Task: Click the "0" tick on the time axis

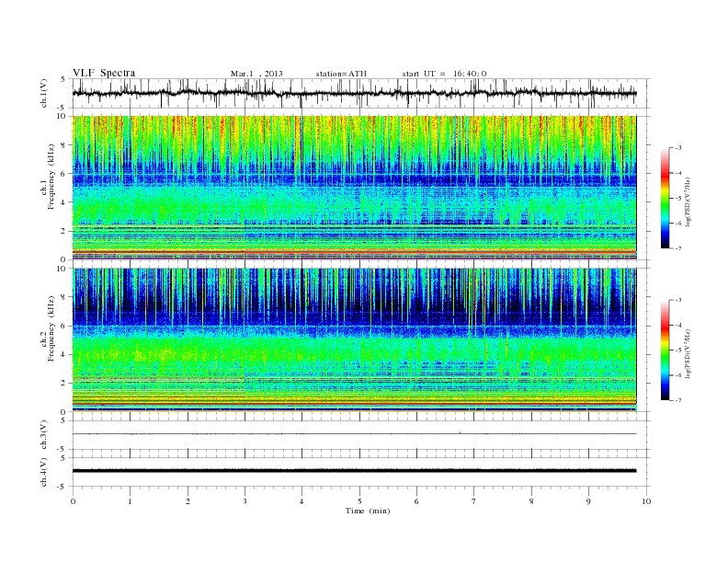Action: pos(73,501)
